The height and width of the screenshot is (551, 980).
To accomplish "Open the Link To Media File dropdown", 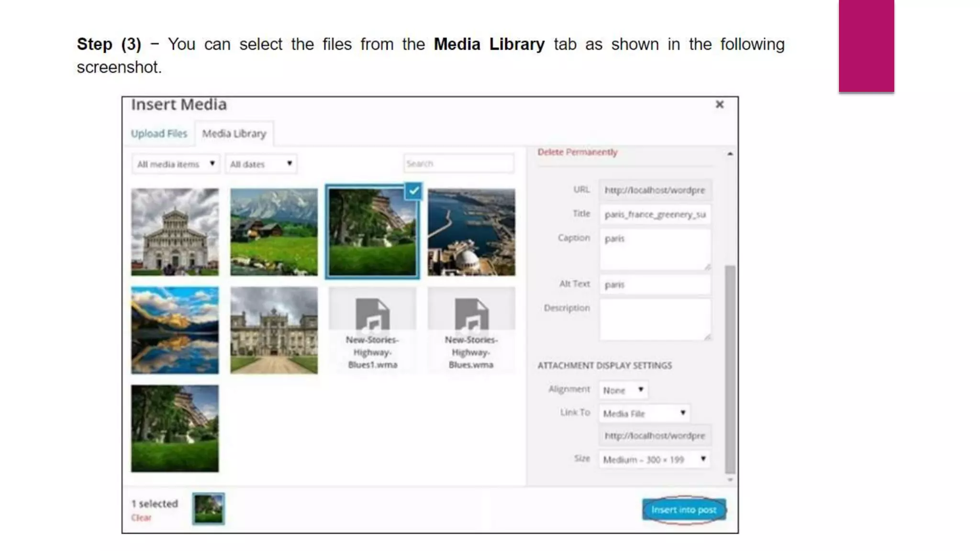I will click(x=644, y=413).
